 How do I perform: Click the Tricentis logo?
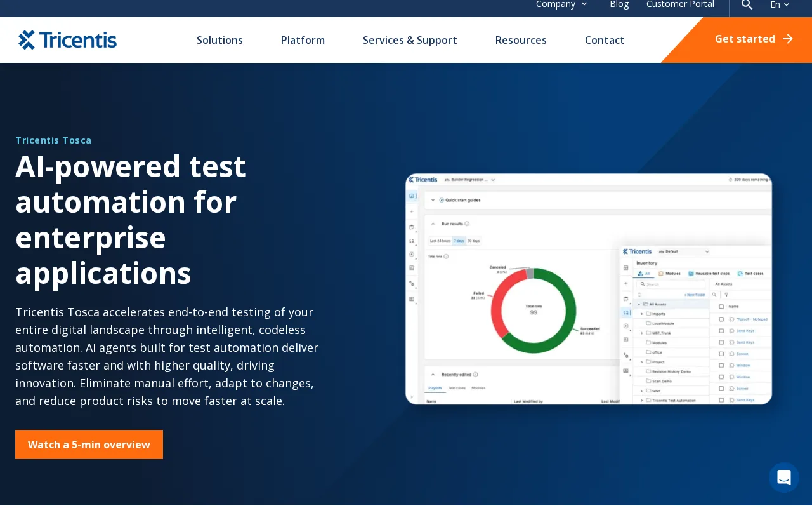coord(68,40)
